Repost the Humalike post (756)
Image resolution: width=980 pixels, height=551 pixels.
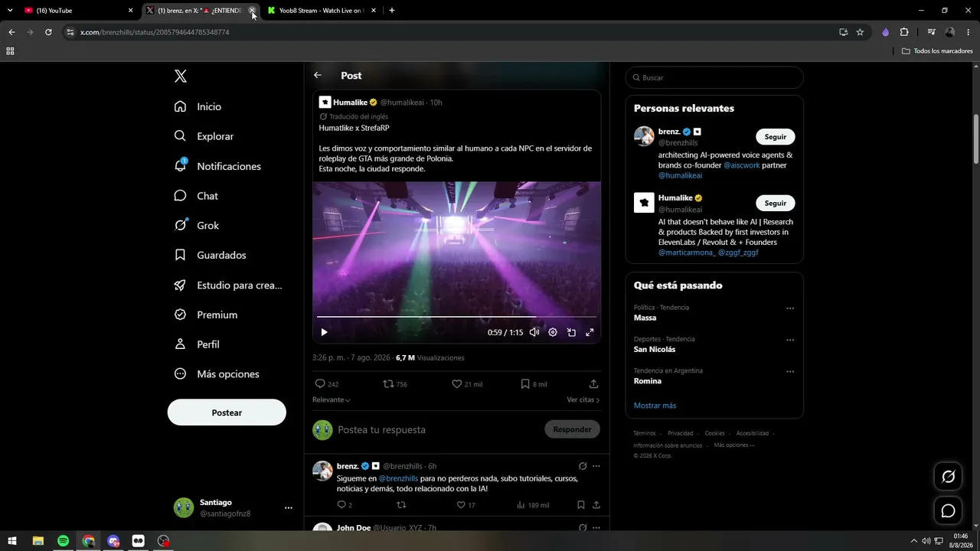(x=395, y=384)
